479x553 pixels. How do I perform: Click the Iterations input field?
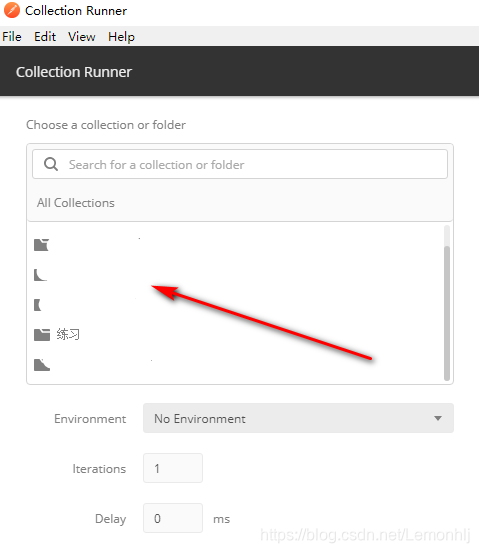pyautogui.click(x=173, y=468)
